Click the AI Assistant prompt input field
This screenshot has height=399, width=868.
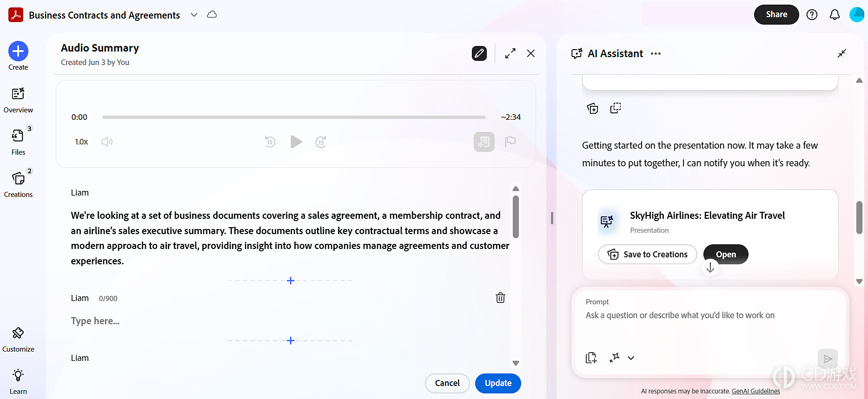point(710,315)
